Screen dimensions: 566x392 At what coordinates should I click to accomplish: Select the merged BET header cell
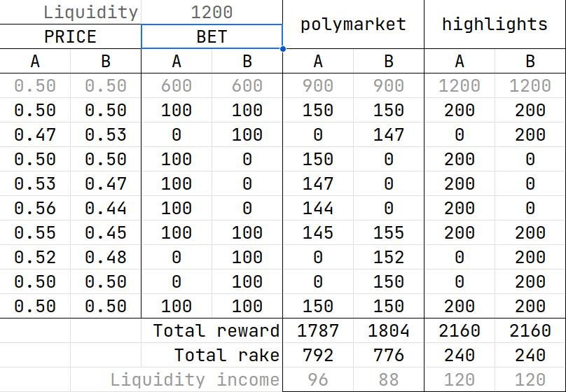tap(212, 36)
